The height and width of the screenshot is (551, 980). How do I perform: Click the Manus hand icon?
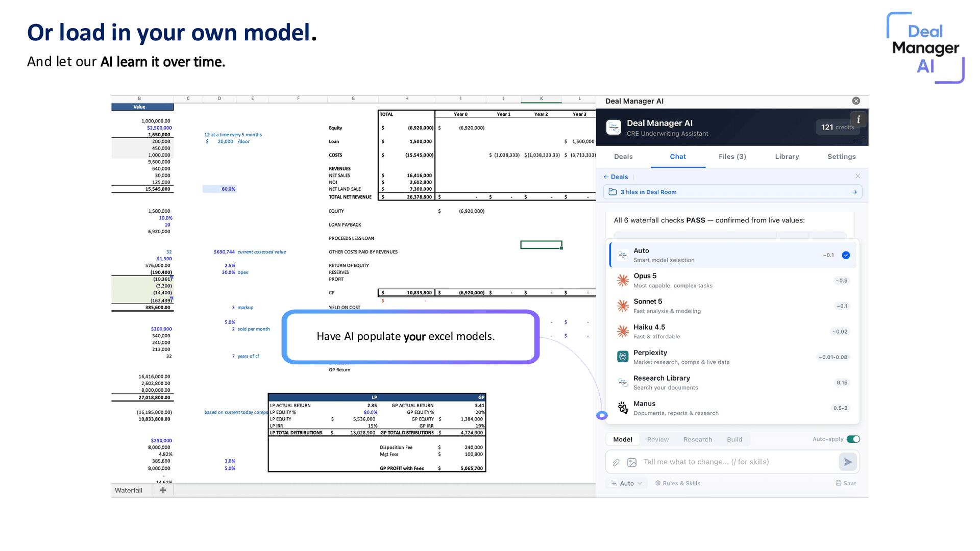pyautogui.click(x=623, y=408)
